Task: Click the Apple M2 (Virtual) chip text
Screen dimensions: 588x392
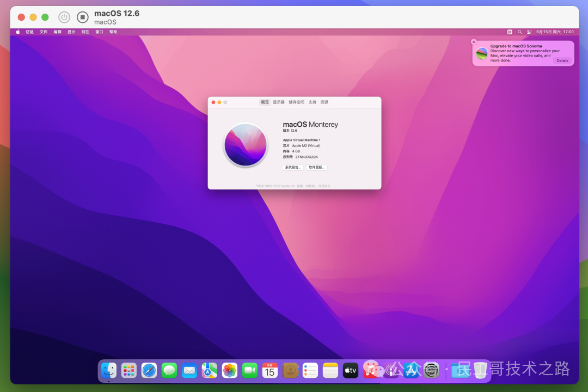Action: point(306,145)
